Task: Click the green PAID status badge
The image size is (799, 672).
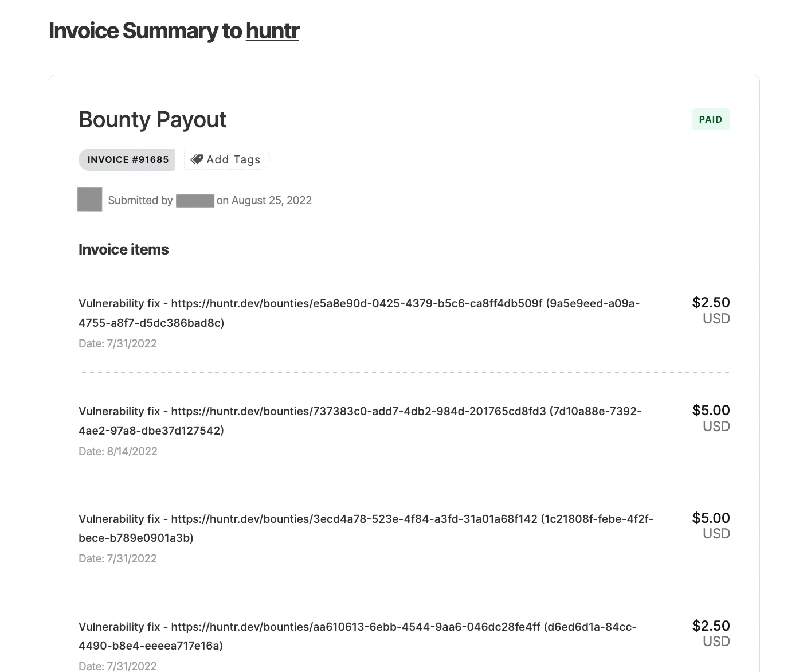Action: [x=710, y=119]
